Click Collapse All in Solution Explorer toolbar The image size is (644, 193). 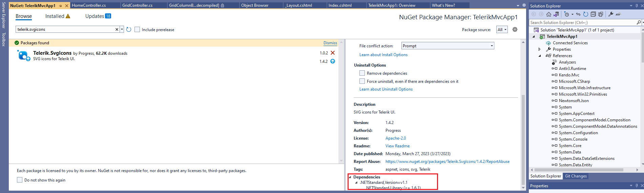pos(593,14)
